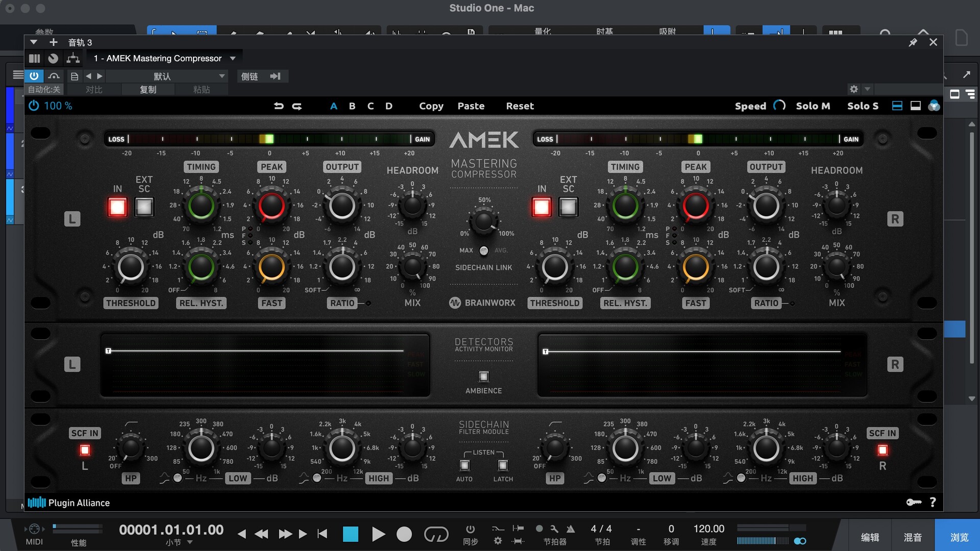Click the Speed circular indicator icon
The image size is (980, 551).
(779, 105)
